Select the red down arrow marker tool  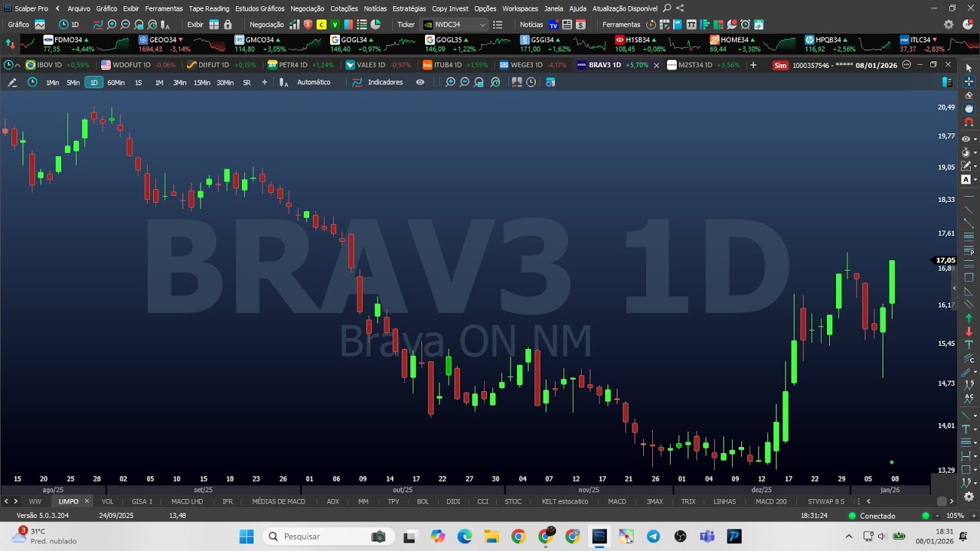coord(969,331)
